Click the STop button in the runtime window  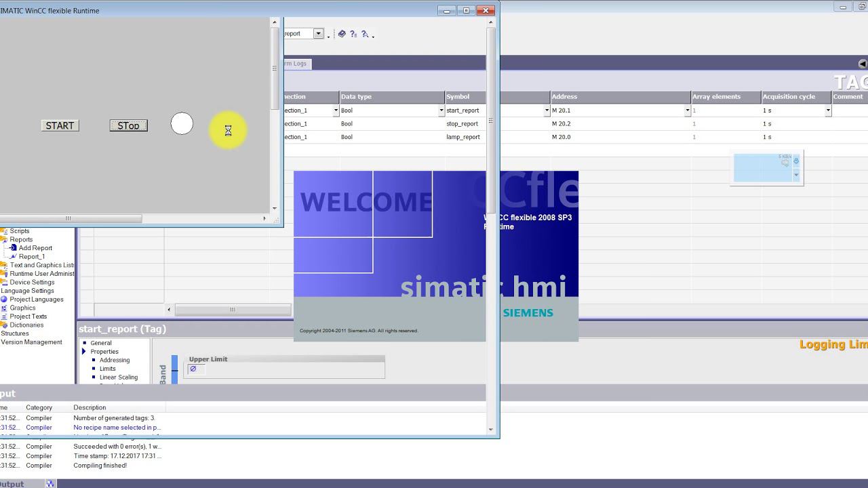tap(128, 125)
